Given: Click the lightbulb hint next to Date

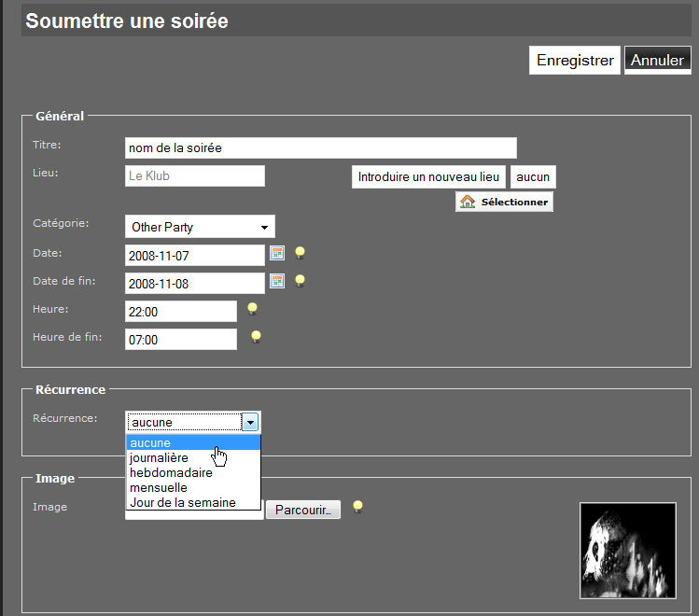Looking at the screenshot, I should (300, 253).
